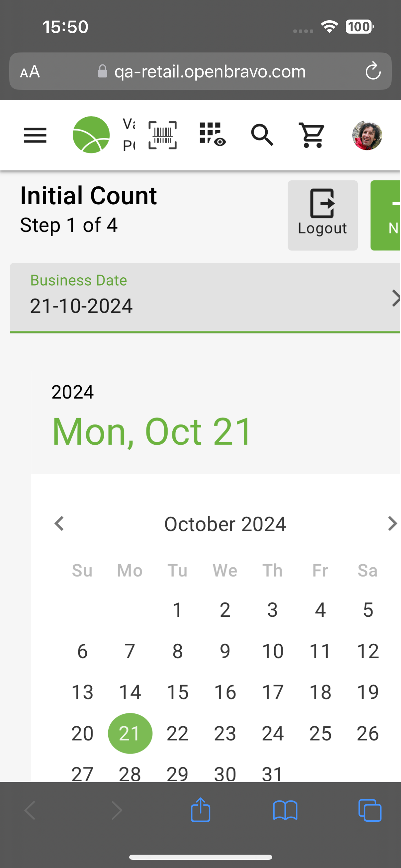
Task: Open Safari bookmarks
Action: [x=285, y=810]
